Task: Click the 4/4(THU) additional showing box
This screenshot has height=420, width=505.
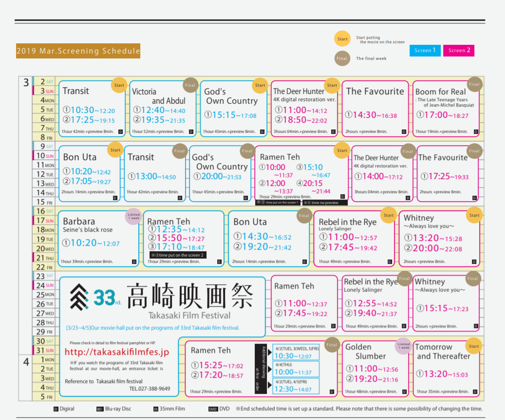Action: pos(296,369)
